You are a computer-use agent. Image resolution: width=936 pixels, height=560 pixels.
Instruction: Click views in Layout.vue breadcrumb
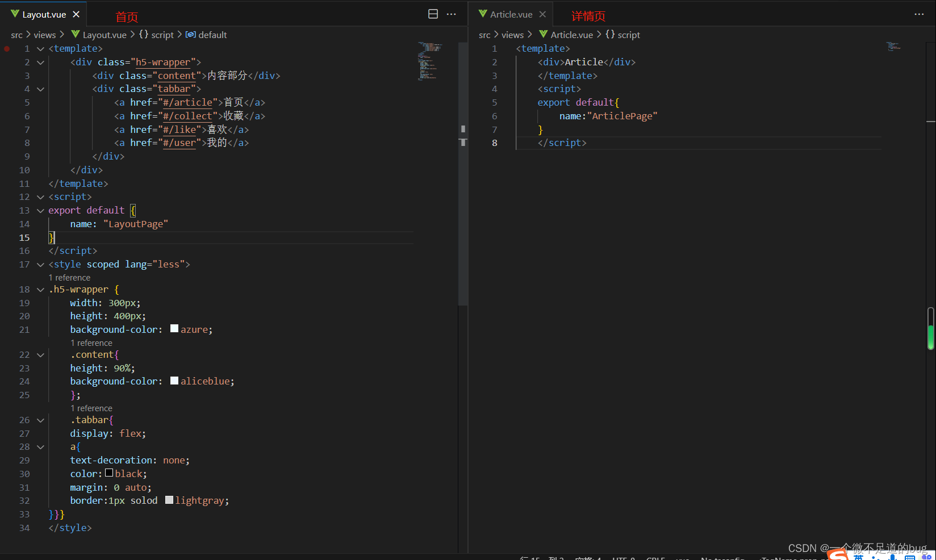45,35
